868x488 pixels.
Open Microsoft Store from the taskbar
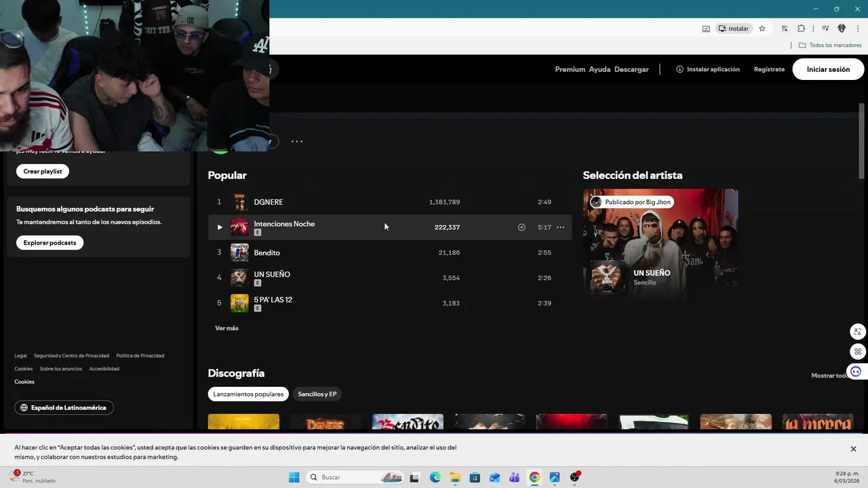[475, 477]
